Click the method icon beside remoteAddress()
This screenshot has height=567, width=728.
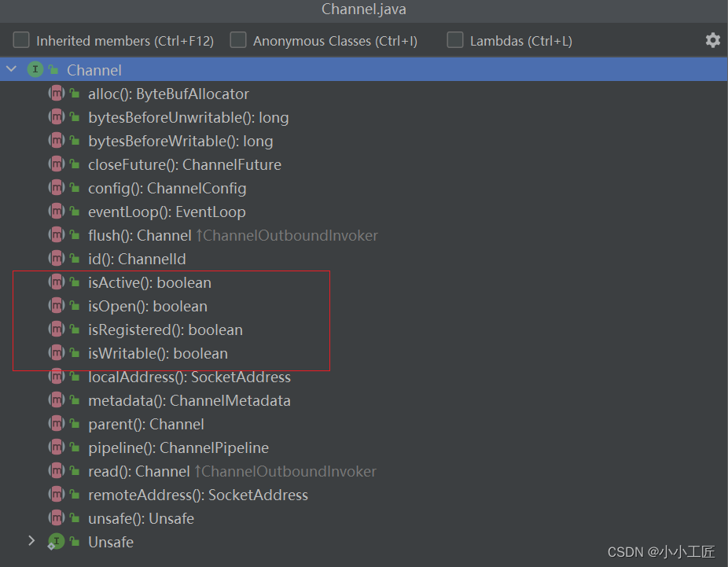pyautogui.click(x=57, y=495)
